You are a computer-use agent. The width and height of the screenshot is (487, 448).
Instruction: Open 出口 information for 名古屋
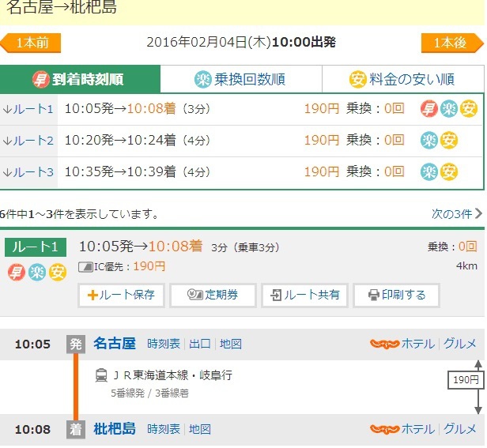(x=200, y=344)
